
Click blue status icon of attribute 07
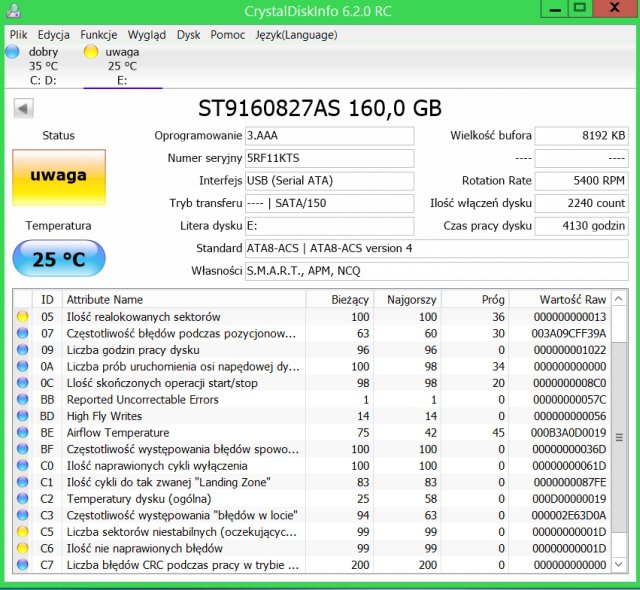[x=23, y=333]
